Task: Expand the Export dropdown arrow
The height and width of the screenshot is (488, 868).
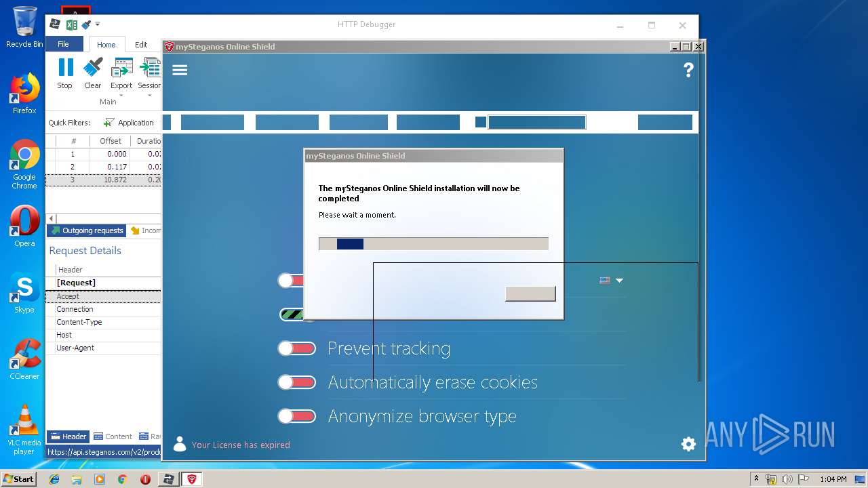Action: [121, 95]
